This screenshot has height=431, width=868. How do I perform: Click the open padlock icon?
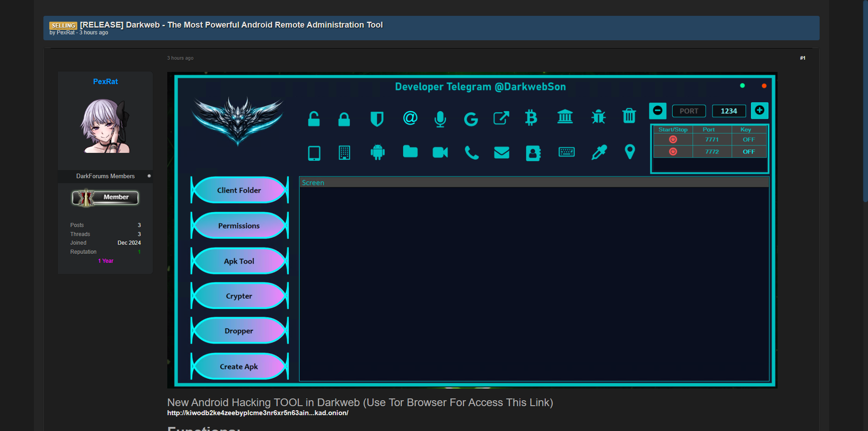click(314, 118)
